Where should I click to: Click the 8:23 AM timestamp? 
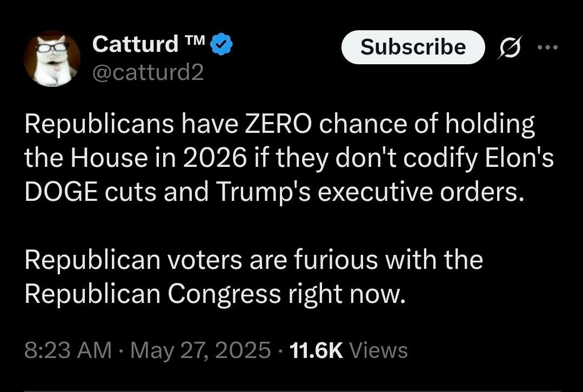[68, 350]
